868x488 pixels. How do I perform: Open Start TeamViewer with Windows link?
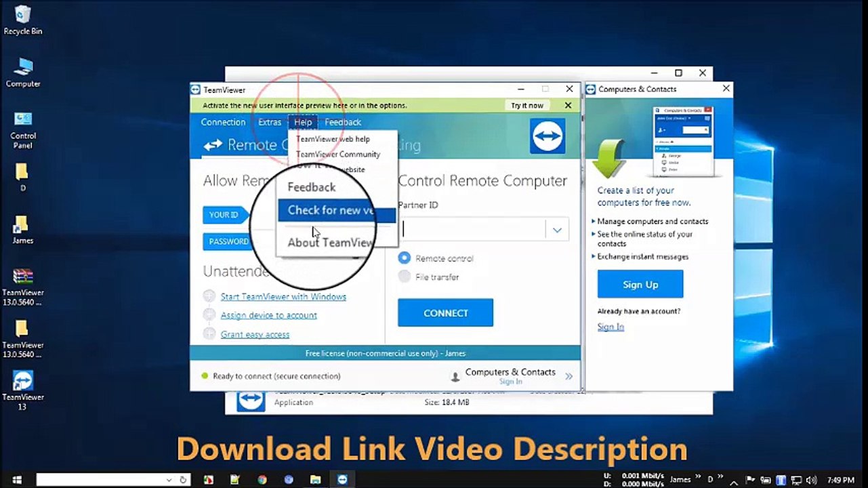click(283, 296)
